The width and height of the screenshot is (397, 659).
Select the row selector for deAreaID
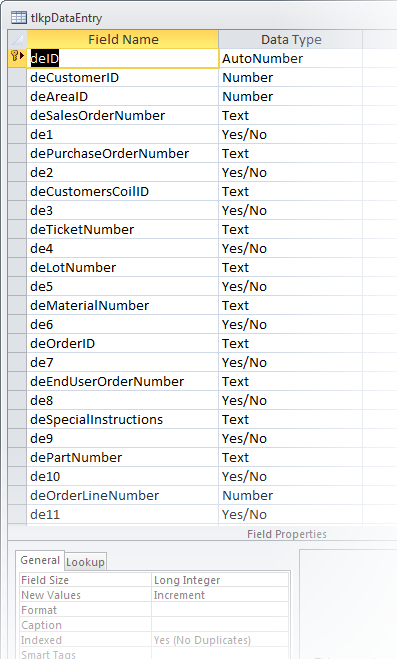(17, 97)
